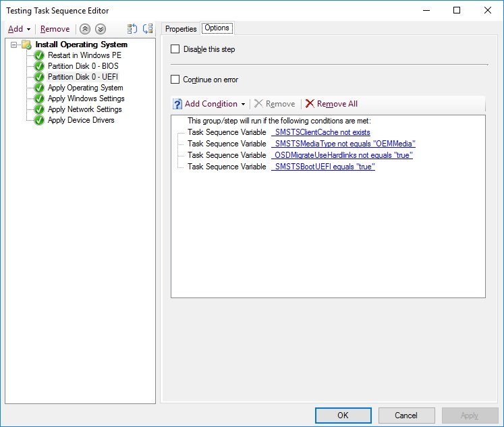Select Apply Windows Settings step
This screenshot has height=427, width=504.
(86, 98)
